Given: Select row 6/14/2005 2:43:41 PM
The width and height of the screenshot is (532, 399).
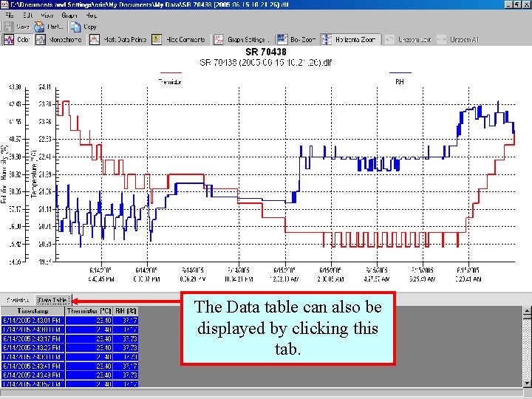Looking at the screenshot, I should (69, 366).
